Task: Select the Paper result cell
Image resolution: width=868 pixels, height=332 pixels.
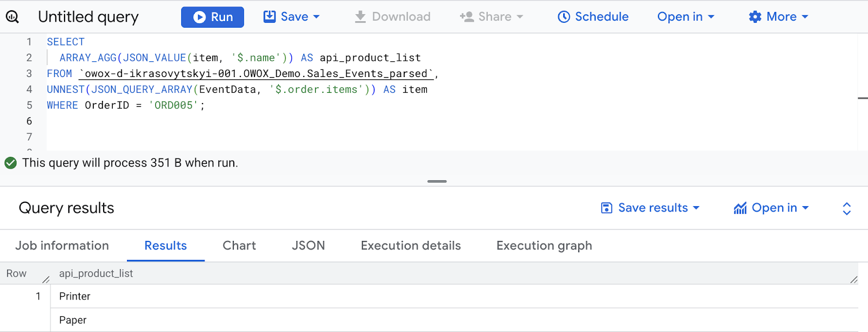Action: point(455,320)
